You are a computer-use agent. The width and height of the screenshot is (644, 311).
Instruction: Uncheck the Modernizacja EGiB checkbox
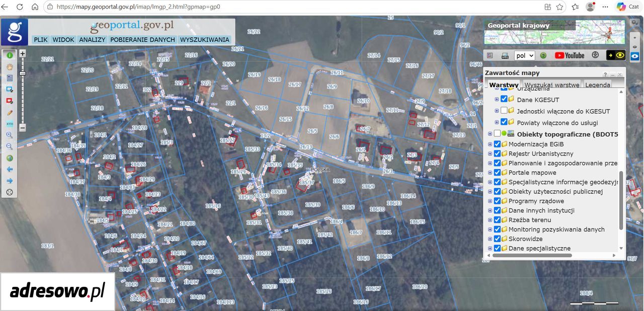(x=497, y=144)
